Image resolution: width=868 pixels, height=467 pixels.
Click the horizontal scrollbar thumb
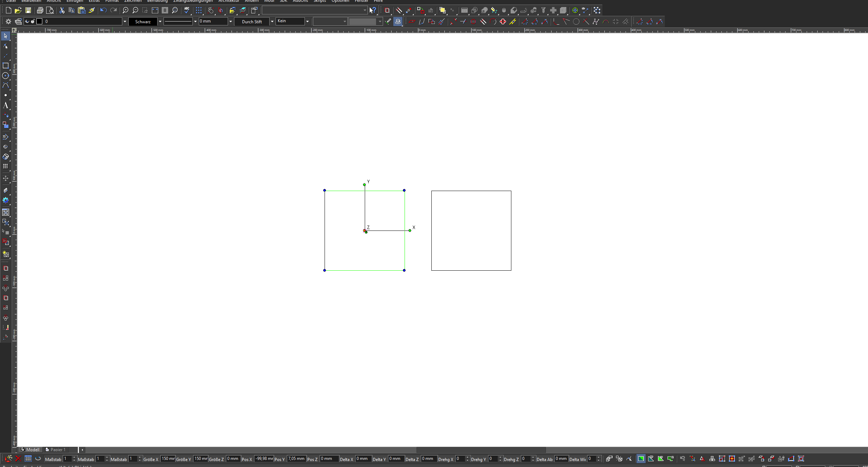[x=481, y=450]
